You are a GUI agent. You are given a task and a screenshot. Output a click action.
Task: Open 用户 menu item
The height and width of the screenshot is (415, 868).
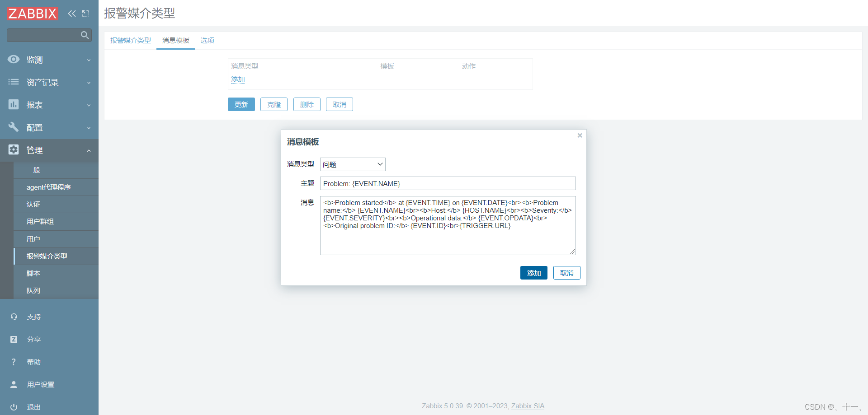coord(56,239)
